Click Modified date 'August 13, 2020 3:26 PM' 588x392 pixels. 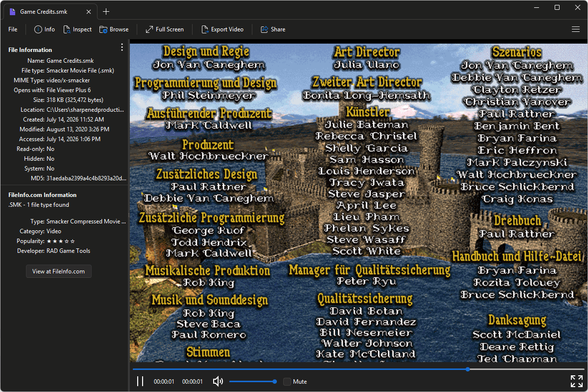(78, 129)
